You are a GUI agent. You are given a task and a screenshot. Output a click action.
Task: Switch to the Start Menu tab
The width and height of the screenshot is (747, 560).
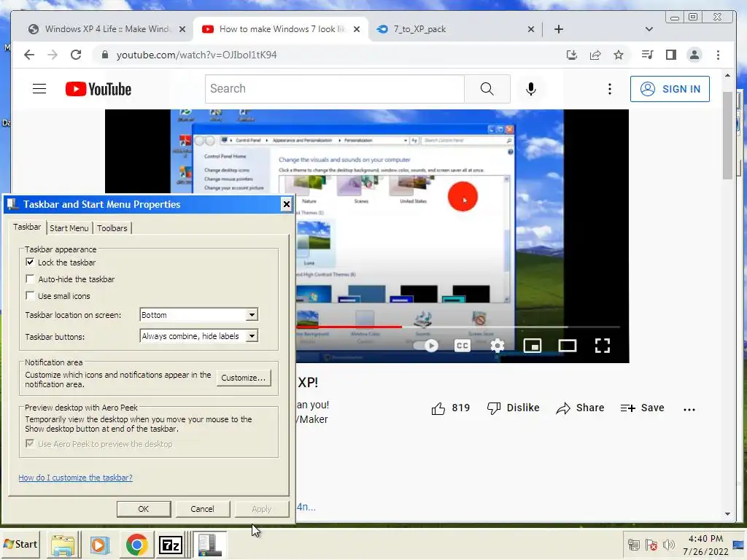69,228
